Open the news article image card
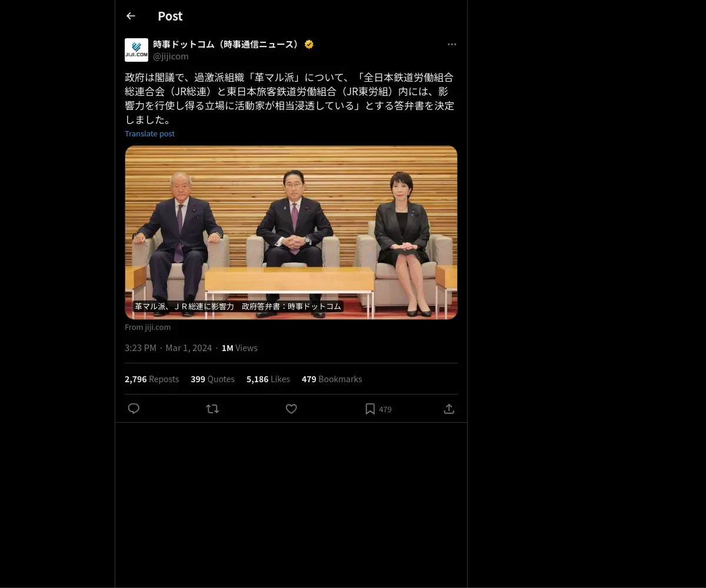Screen dimensions: 706x588 pyautogui.click(x=291, y=232)
